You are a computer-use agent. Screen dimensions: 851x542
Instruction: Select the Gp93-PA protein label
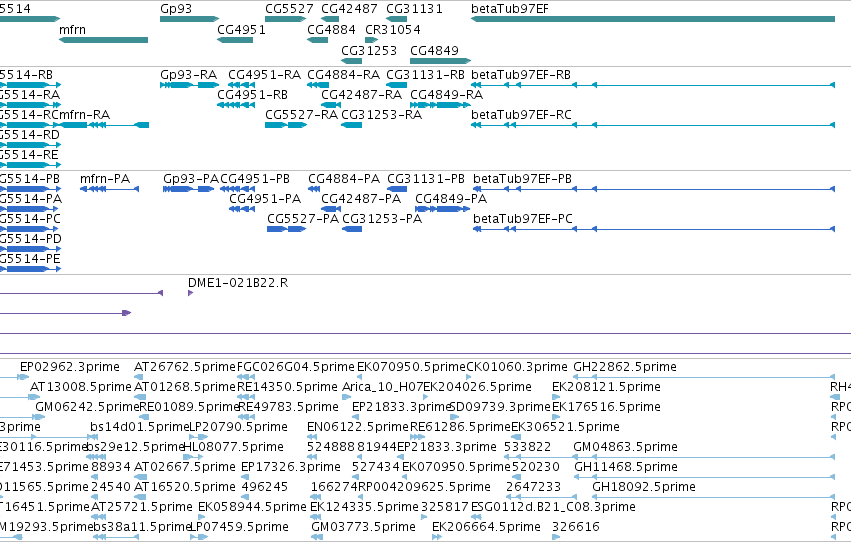pos(191,178)
